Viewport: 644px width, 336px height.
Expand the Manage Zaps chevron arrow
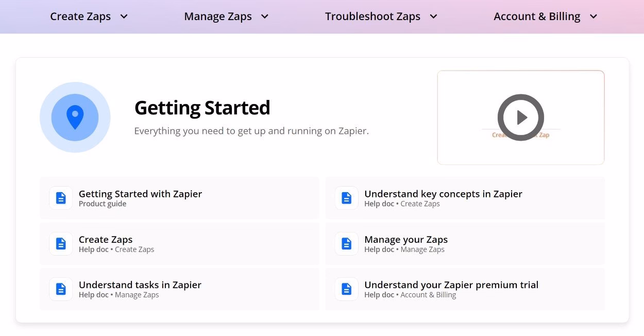(x=265, y=16)
